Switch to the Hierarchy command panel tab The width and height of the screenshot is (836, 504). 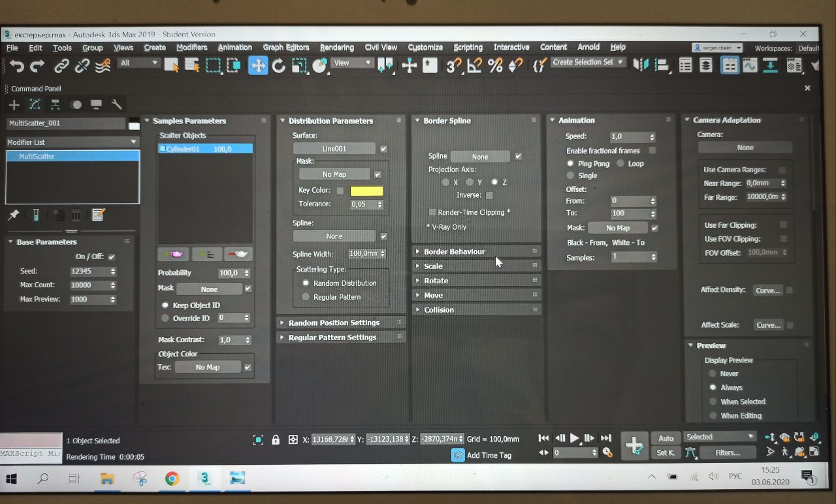coord(56,104)
